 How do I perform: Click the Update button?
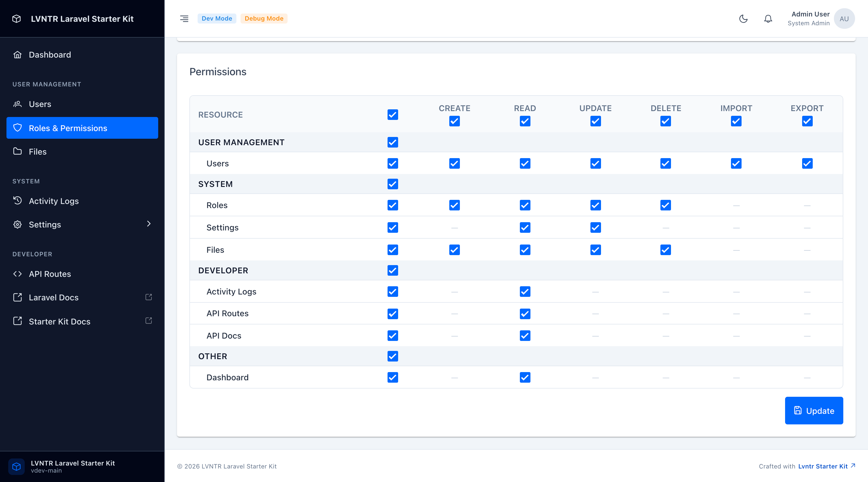tap(814, 411)
